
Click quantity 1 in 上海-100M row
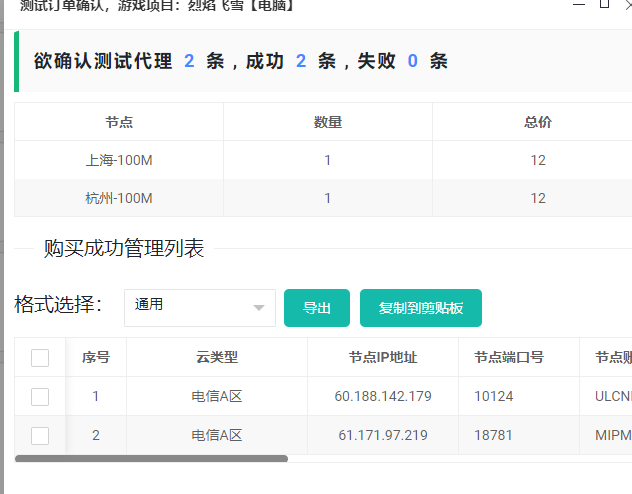pyautogui.click(x=328, y=160)
